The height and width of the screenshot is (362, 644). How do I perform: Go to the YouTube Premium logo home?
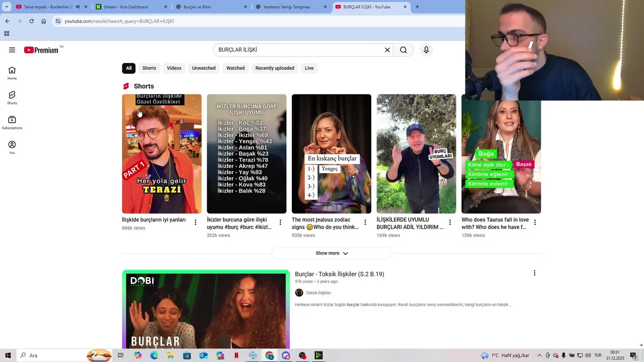pos(41,50)
